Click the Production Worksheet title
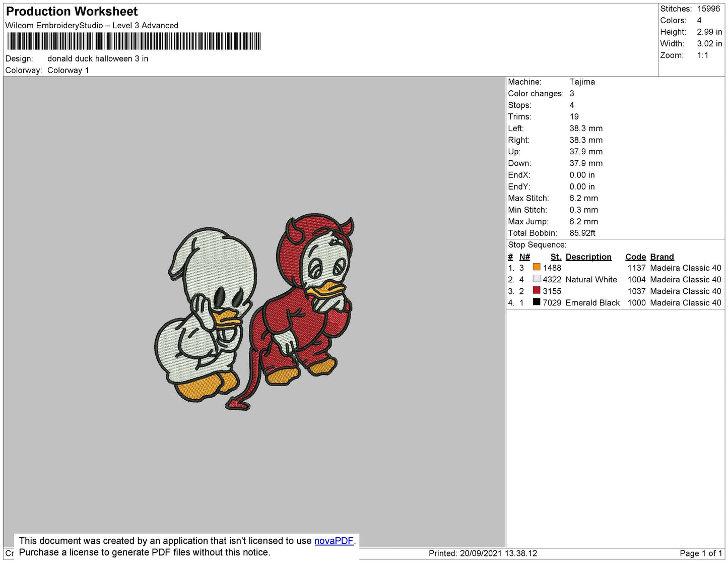Image resolution: width=728 pixels, height=563 pixels. pyautogui.click(x=72, y=12)
